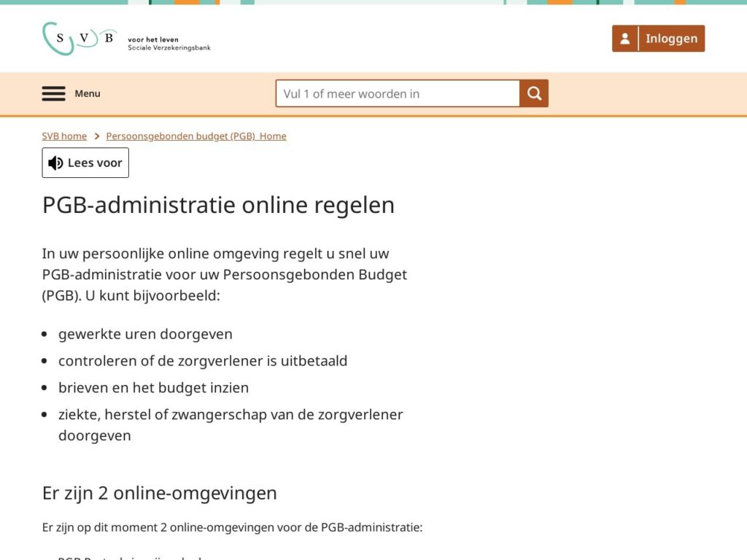The height and width of the screenshot is (560, 747).
Task: Click the Inloggen button
Action: click(658, 38)
